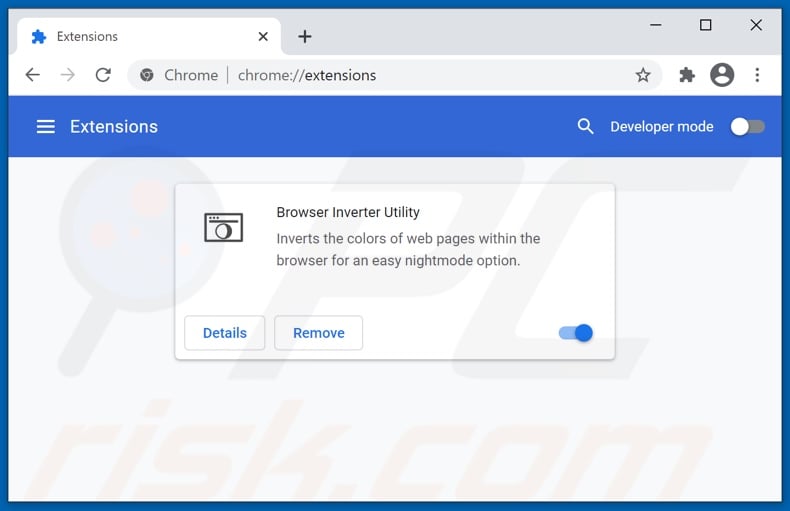Open the profile avatar menu
The image size is (790, 511).
coord(722,75)
